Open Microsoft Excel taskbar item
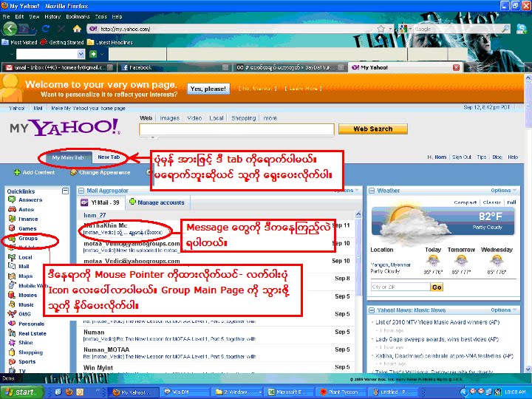The width and height of the screenshot is (532, 399). tap(289, 392)
